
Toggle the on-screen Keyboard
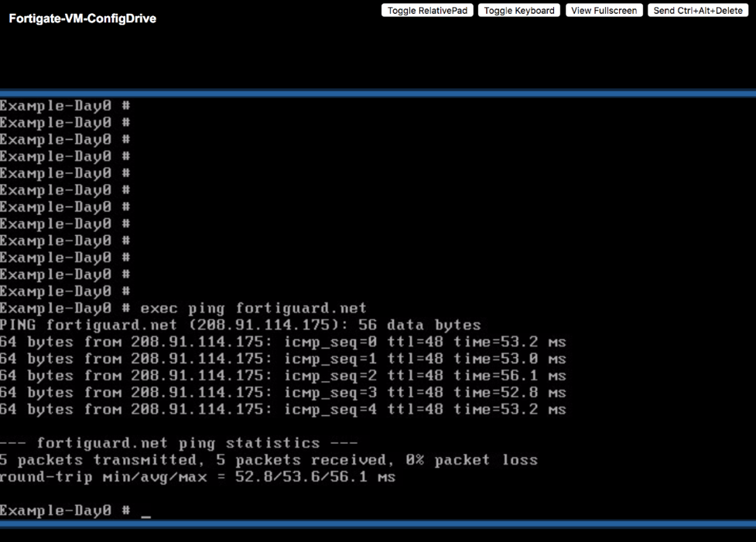tap(518, 10)
